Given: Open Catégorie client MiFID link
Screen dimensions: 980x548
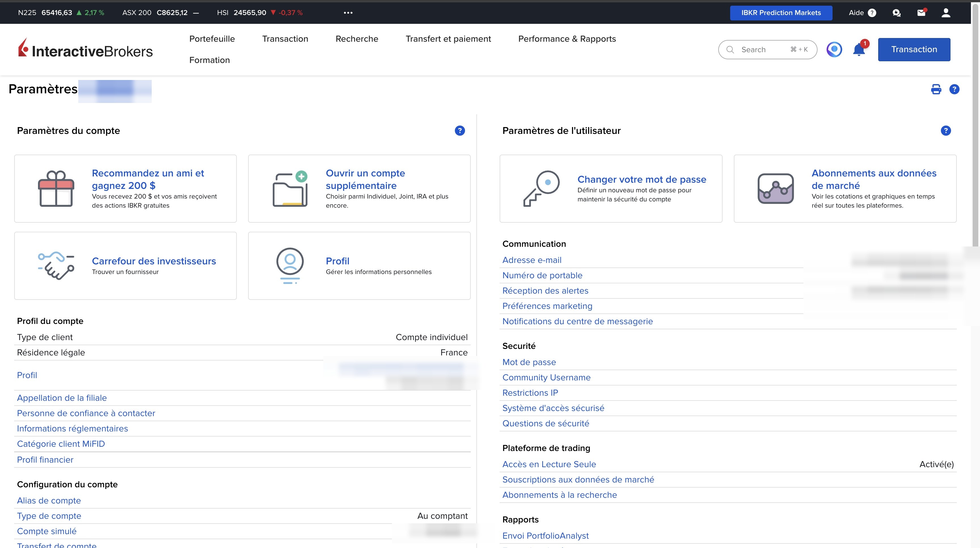Looking at the screenshot, I should tap(61, 444).
